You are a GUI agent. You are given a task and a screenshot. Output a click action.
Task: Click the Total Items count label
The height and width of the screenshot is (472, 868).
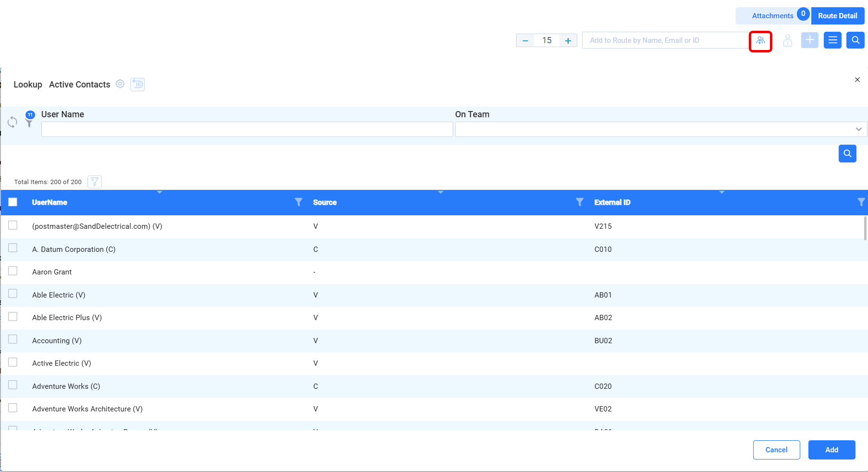(x=48, y=182)
